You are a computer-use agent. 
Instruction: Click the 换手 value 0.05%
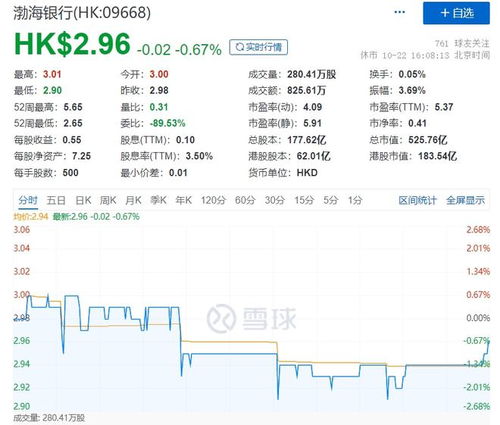pyautogui.click(x=412, y=74)
